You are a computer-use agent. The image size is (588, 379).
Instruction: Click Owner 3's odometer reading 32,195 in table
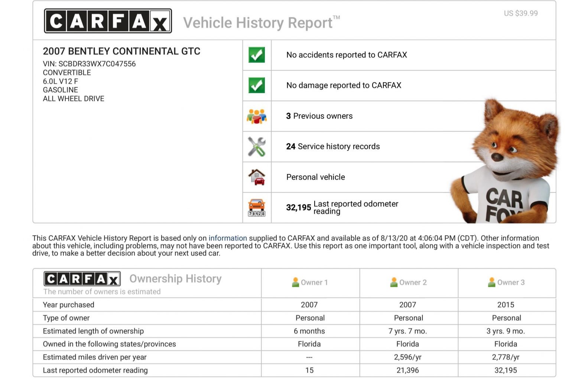(506, 370)
